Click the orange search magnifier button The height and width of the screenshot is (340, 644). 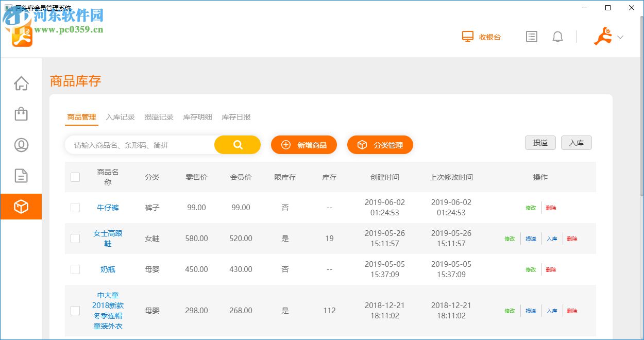237,145
